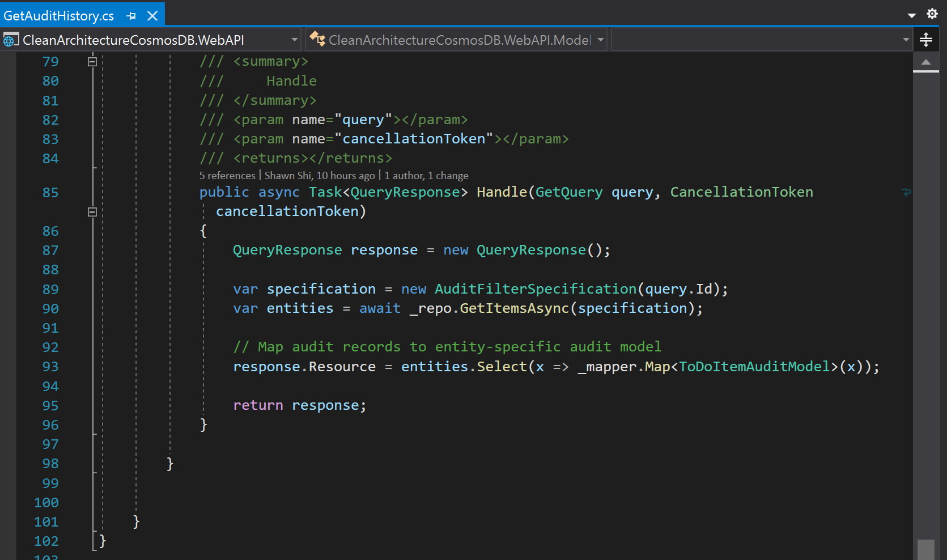
Task: Click the 1 author, 1 change CodeLens indicator
Action: 426,175
